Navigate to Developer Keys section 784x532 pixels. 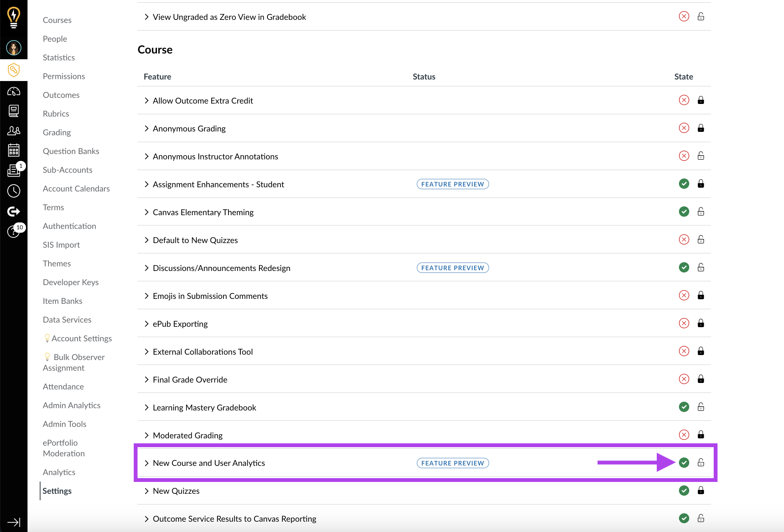(x=71, y=282)
